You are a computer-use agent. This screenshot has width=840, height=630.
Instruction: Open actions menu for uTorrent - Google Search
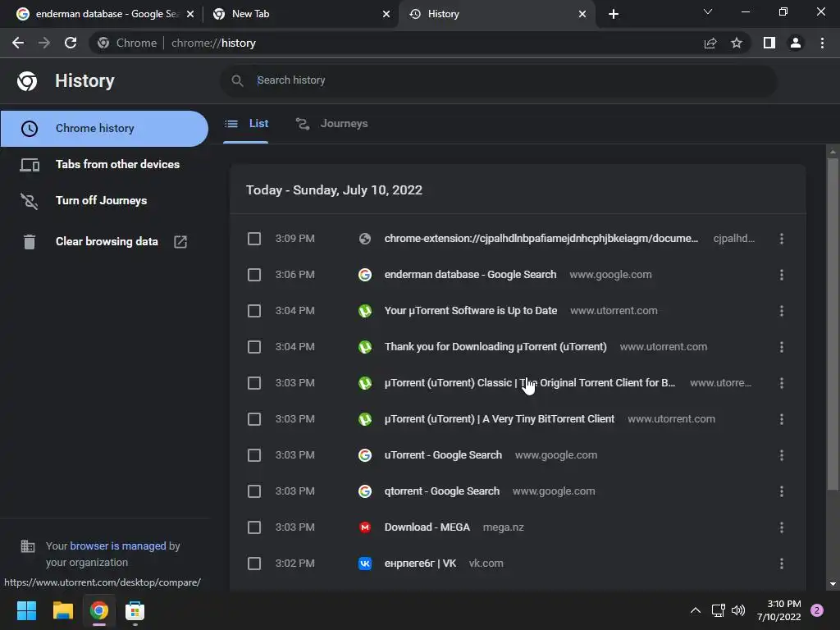click(782, 455)
